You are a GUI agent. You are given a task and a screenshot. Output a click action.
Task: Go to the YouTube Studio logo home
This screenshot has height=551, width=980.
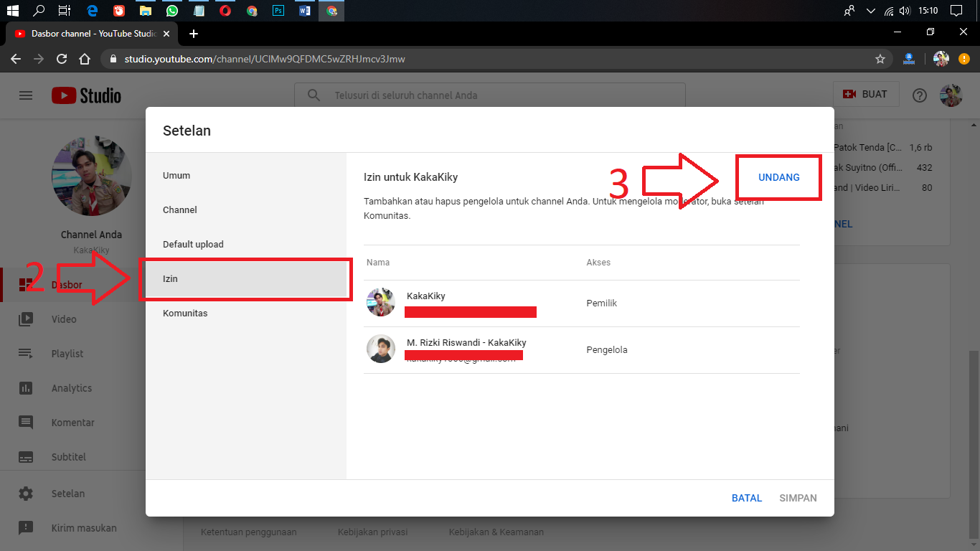coord(86,95)
